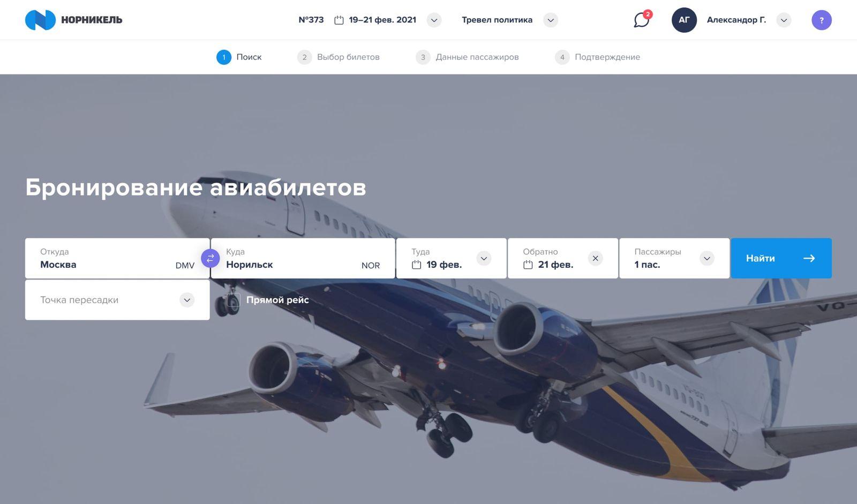Click calendar icon next to trip dates

[339, 20]
